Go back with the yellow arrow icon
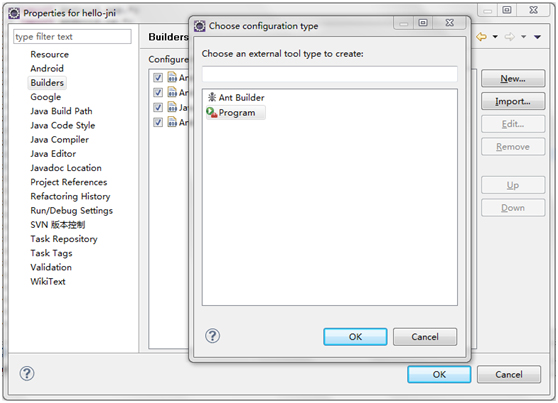558x403 pixels. point(481,37)
